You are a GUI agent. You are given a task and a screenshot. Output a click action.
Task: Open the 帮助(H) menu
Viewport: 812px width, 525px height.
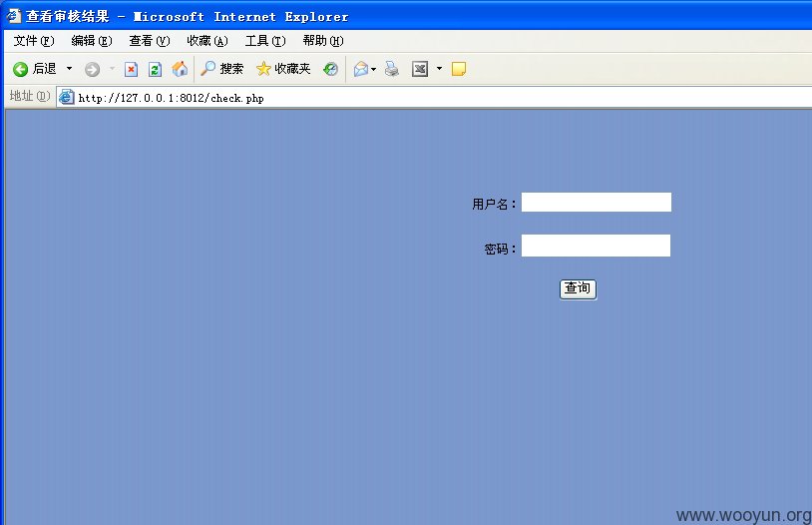click(323, 41)
